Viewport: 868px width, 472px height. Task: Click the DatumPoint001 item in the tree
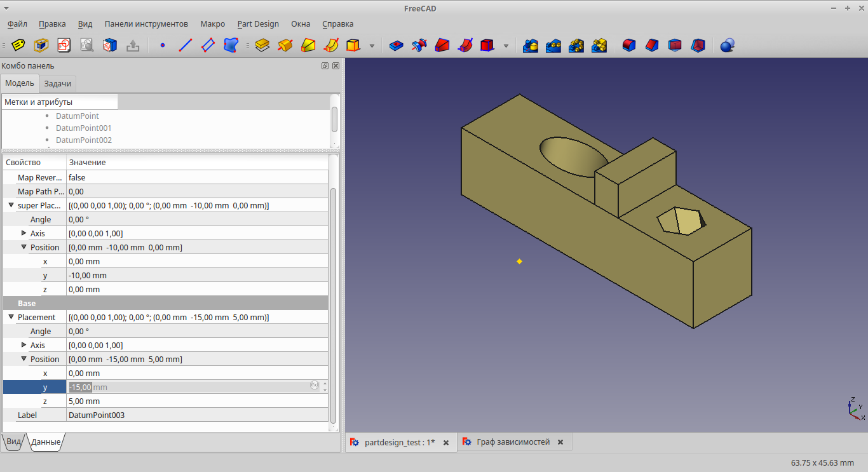click(x=83, y=128)
